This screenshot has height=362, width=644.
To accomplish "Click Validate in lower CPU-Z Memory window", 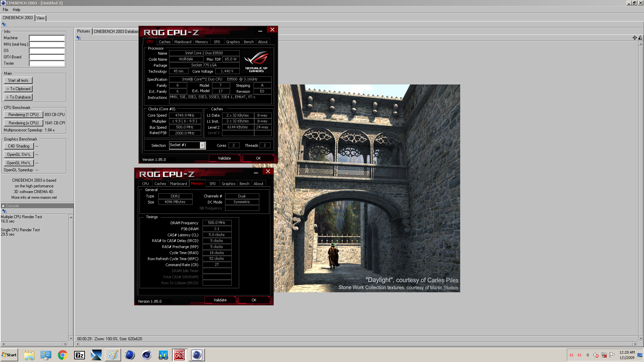I will tap(220, 300).
